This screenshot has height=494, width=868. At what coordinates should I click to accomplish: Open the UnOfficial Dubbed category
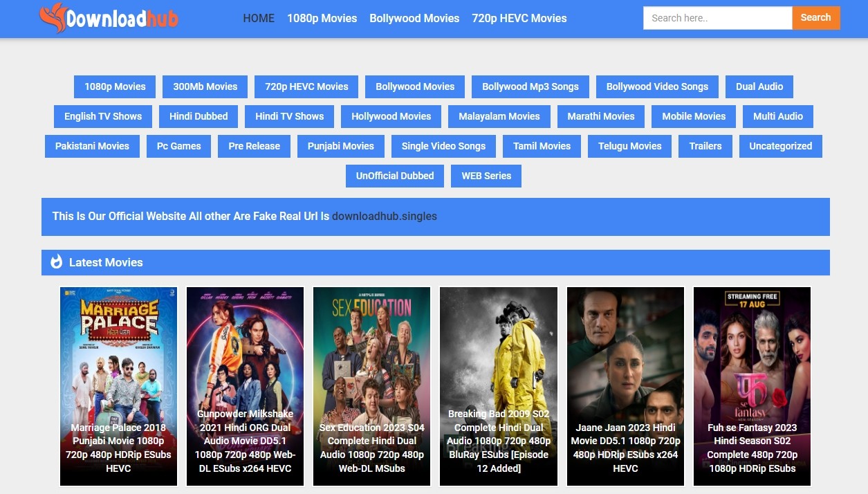tap(395, 176)
